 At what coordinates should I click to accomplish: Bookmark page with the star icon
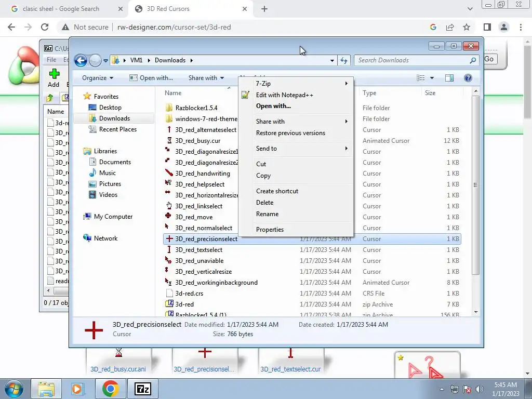(x=467, y=27)
